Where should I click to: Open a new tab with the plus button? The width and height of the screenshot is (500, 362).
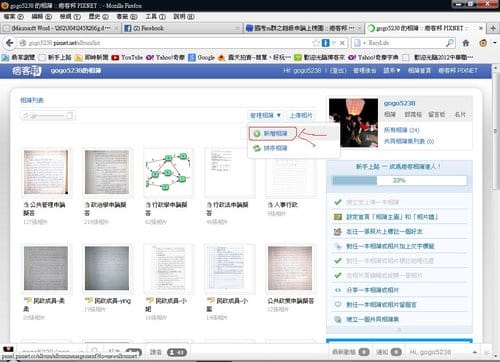pyautogui.click(x=493, y=28)
